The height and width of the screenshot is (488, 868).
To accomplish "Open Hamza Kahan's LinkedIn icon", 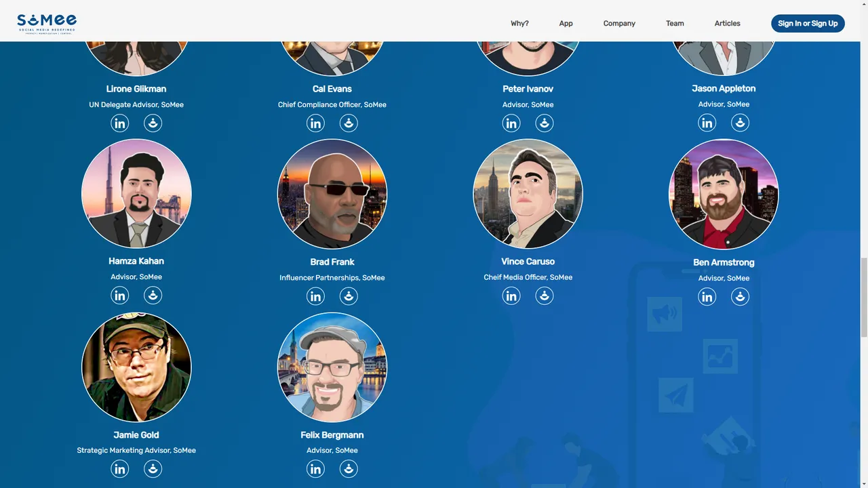I will [120, 296].
